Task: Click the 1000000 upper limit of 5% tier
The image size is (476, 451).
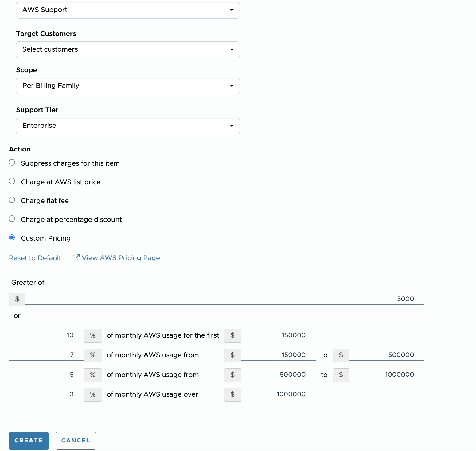Action: (x=386, y=375)
